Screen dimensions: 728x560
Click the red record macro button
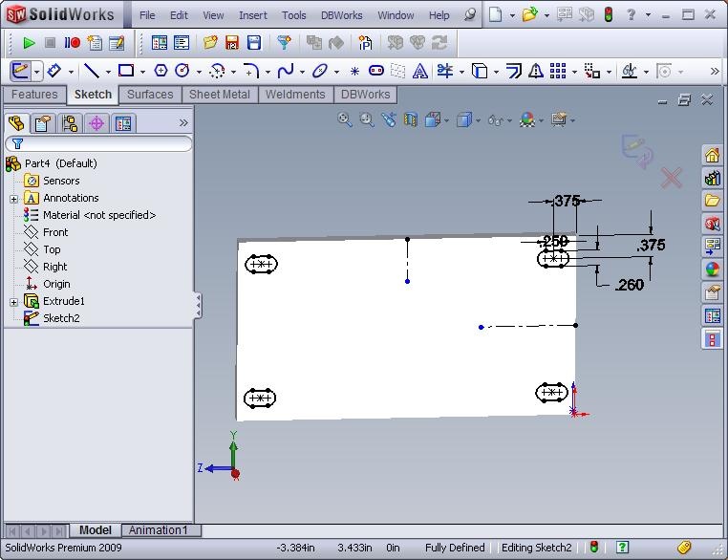73,43
